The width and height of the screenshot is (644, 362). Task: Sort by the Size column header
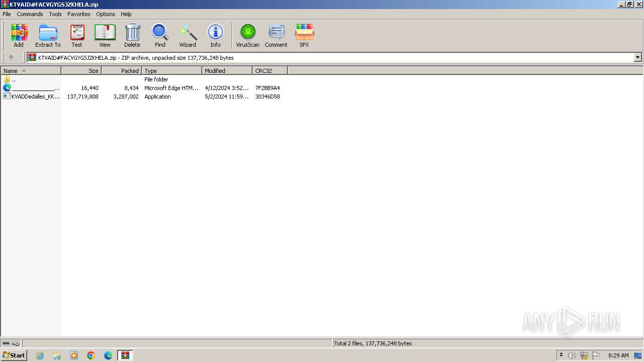coord(81,71)
